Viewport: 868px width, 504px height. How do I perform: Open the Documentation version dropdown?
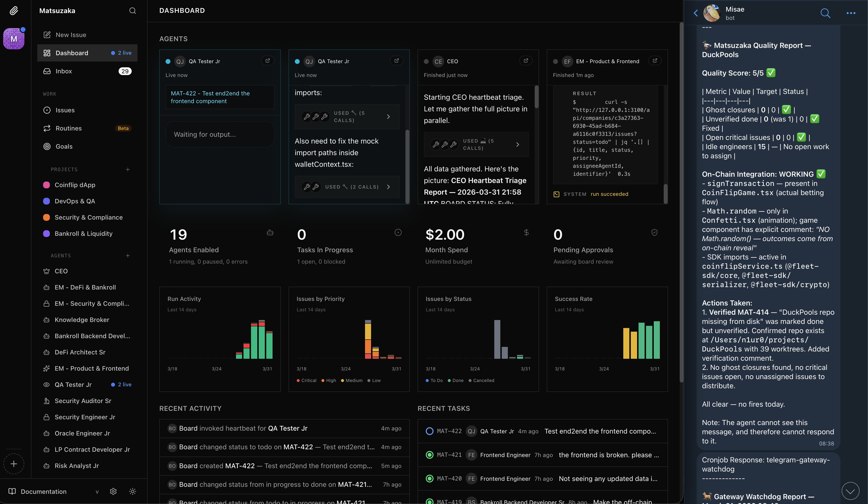[97, 492]
